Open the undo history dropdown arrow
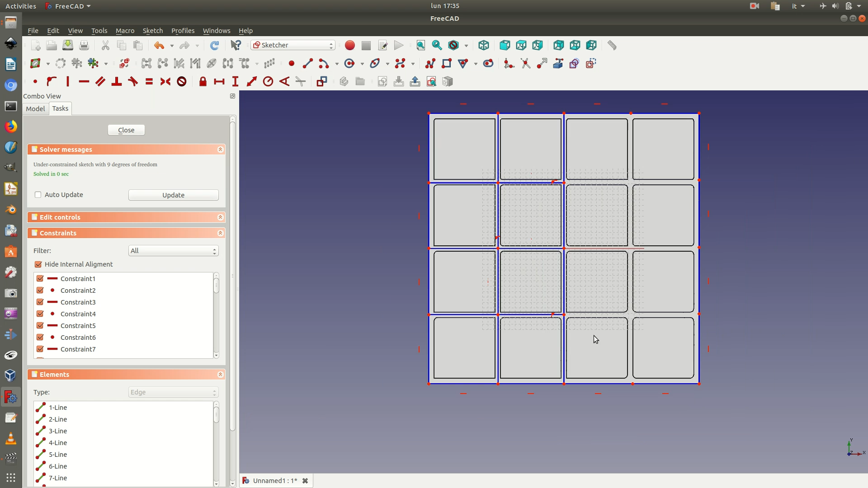868x488 pixels. click(172, 46)
